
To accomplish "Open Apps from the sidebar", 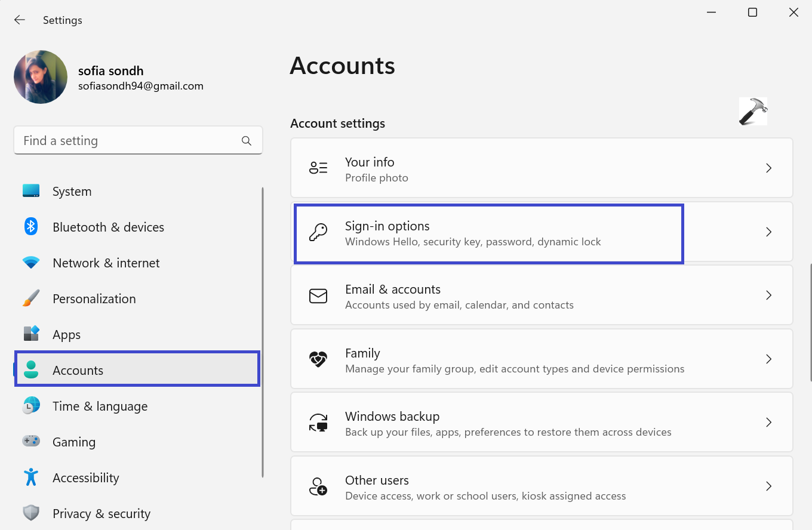I will click(x=66, y=335).
